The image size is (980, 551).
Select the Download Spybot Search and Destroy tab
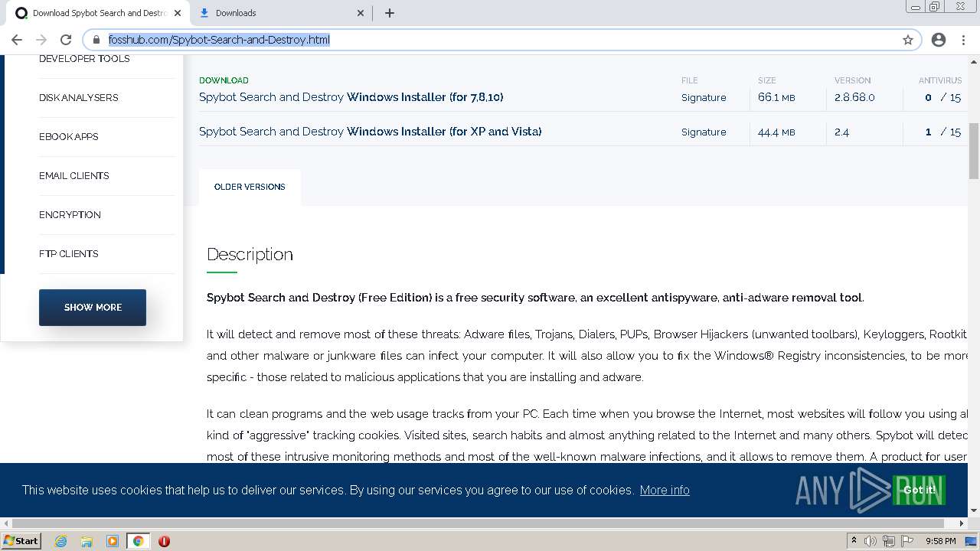tap(98, 13)
